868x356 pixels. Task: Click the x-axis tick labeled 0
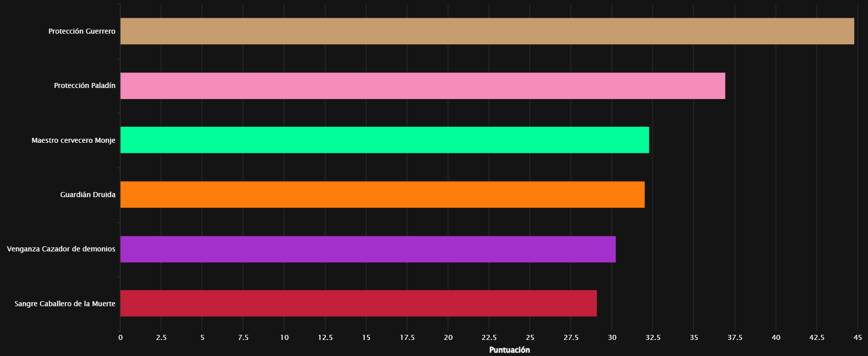120,337
